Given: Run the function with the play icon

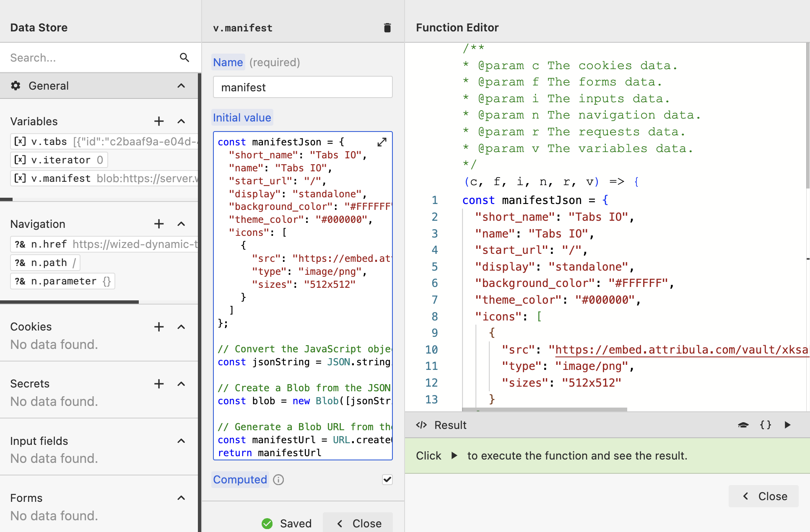Looking at the screenshot, I should point(787,425).
